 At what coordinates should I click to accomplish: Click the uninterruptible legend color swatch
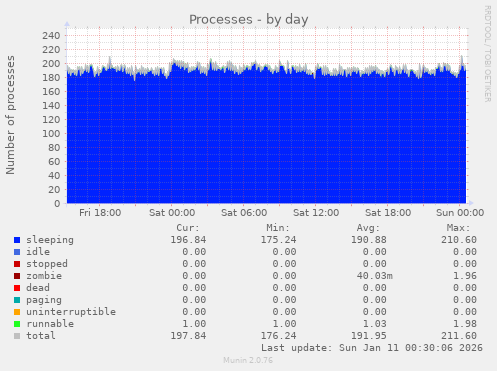click(17, 312)
